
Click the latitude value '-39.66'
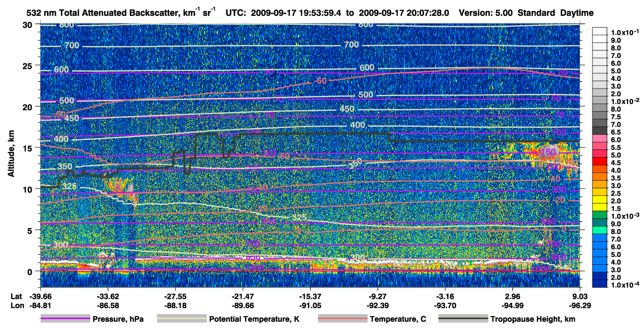coord(40,296)
